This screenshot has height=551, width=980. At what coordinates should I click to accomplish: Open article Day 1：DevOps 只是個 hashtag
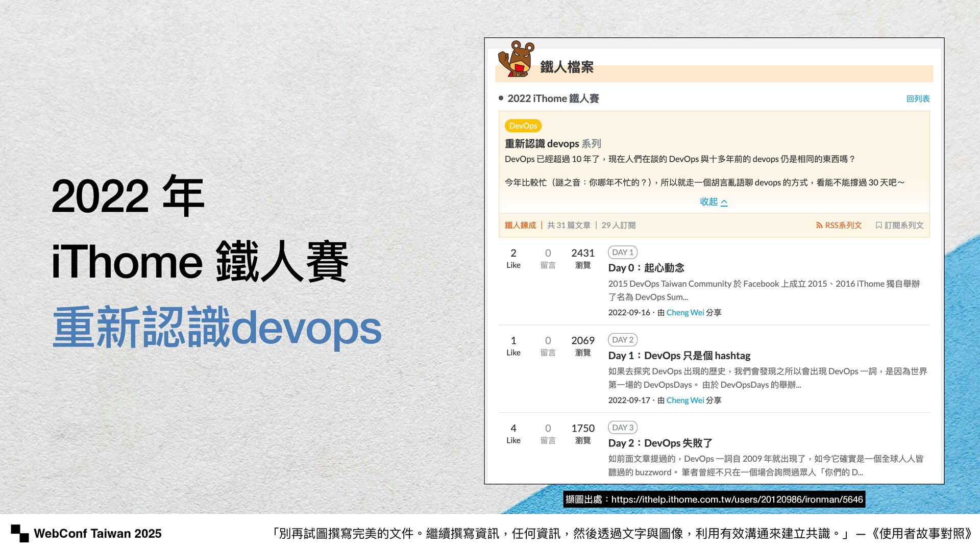pyautogui.click(x=679, y=356)
